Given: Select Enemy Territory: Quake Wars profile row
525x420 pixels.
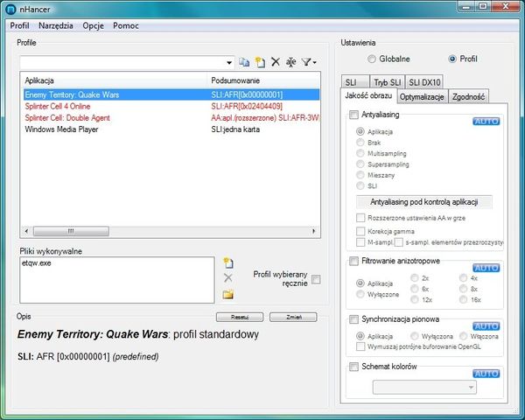Looking at the screenshot, I should click(x=171, y=94).
